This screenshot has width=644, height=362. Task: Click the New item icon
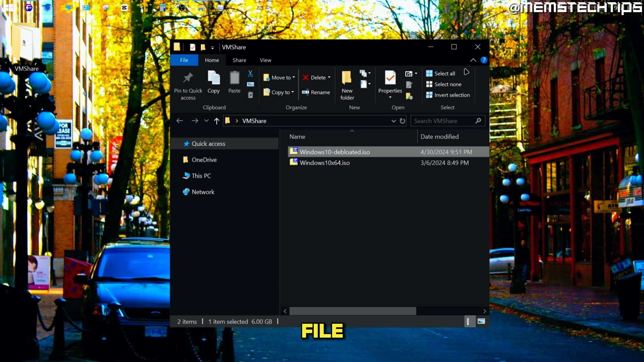tap(363, 74)
